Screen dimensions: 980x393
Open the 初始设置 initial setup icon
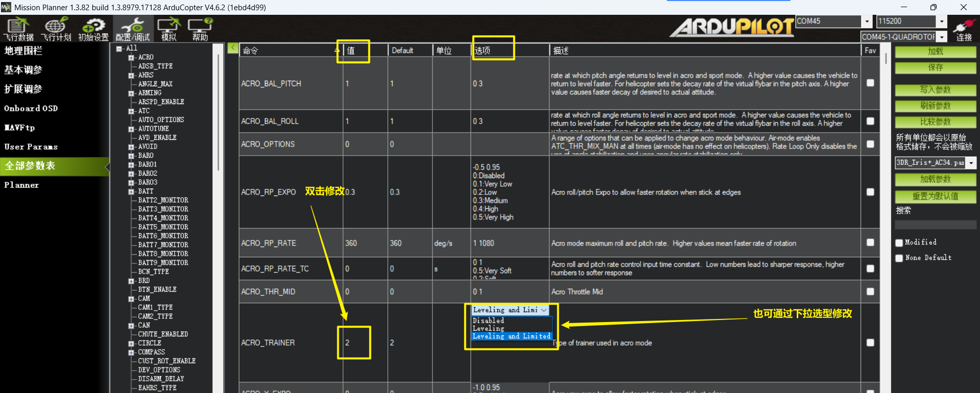point(93,29)
